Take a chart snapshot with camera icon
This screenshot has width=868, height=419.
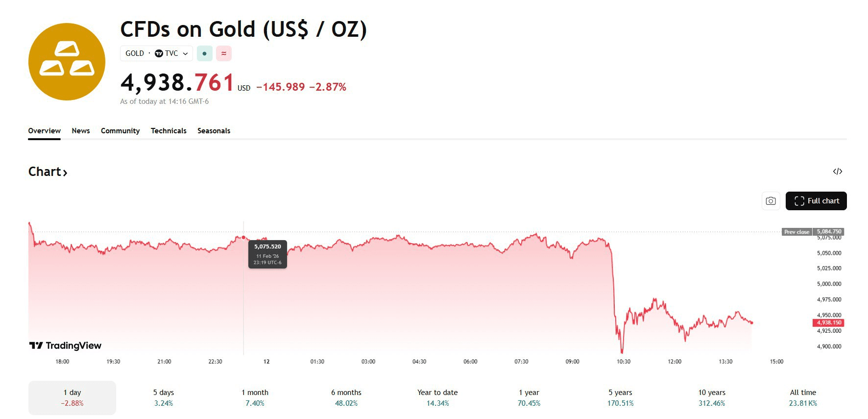tap(771, 201)
